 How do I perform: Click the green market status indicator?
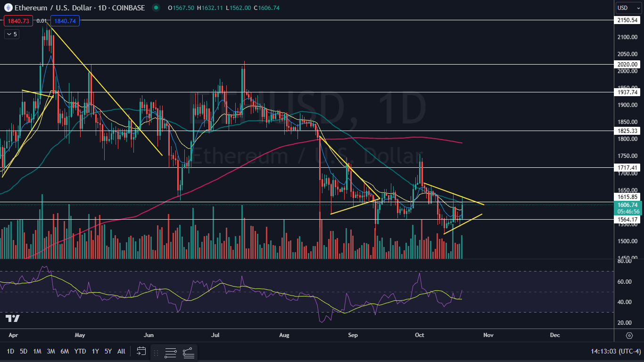coord(156,8)
